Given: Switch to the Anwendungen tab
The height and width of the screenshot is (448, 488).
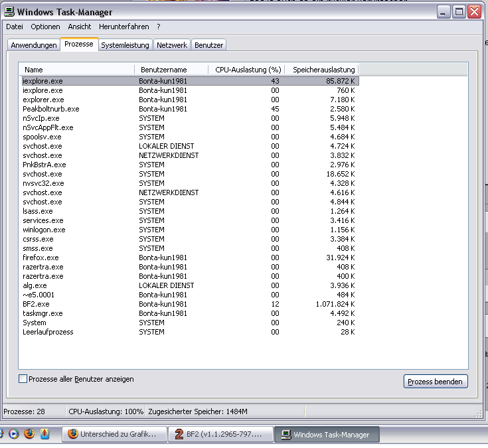Looking at the screenshot, I should [x=34, y=45].
